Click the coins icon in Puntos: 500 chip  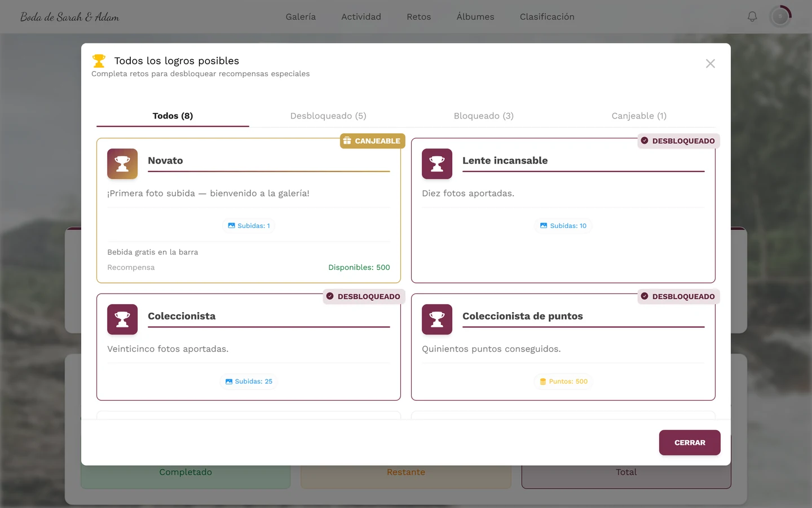click(543, 382)
